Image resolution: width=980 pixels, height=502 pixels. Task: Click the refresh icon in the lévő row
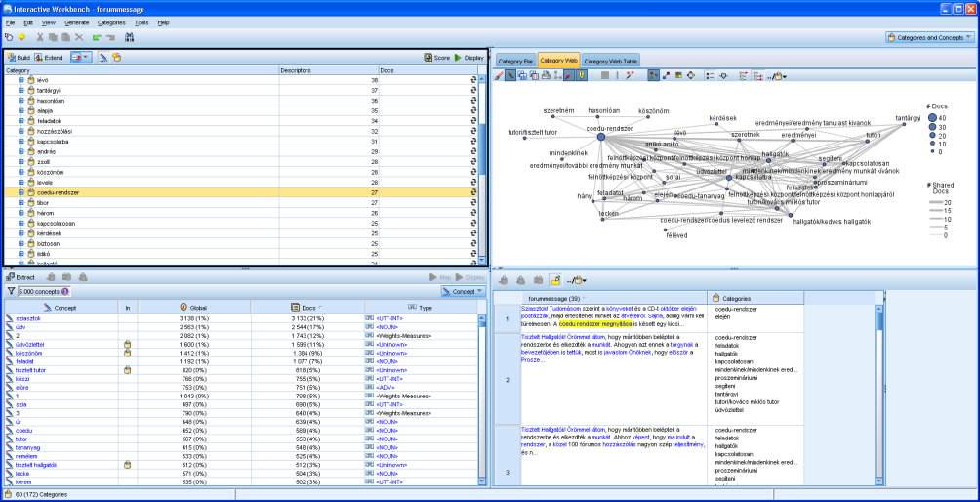pyautogui.click(x=473, y=80)
